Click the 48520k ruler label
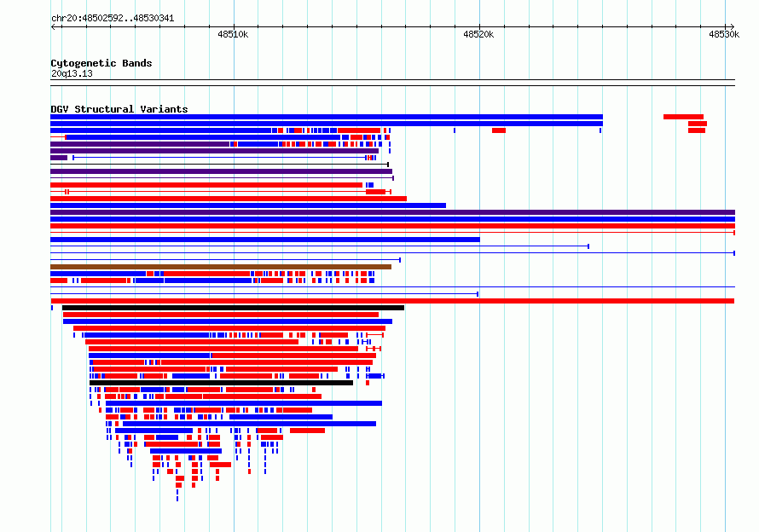This screenshot has width=759, height=532. click(x=478, y=34)
